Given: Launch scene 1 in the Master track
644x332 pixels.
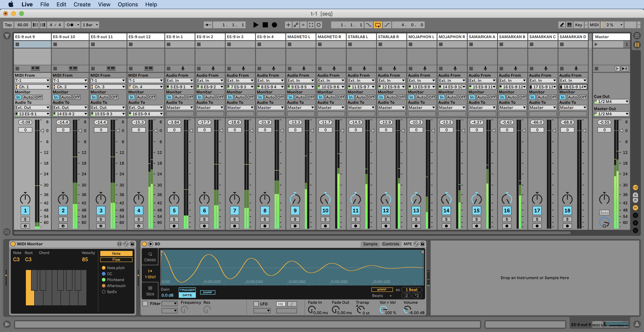Looking at the screenshot, I should tap(596, 44).
